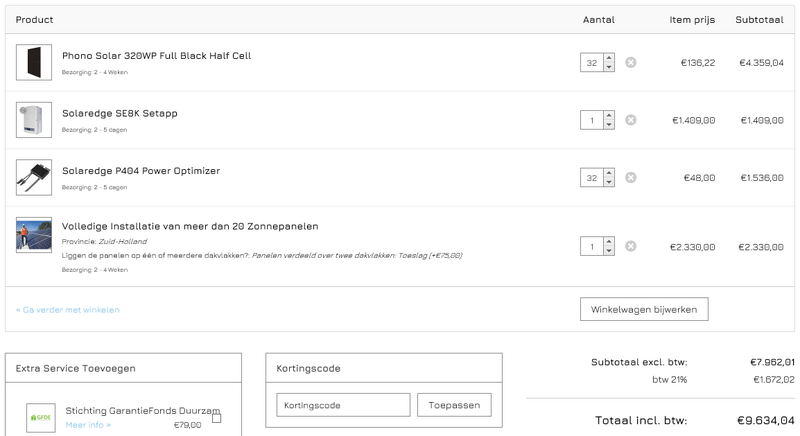Increase quantity of Solaredge P404 Power Optimizer
The image size is (800, 436).
coord(609,173)
